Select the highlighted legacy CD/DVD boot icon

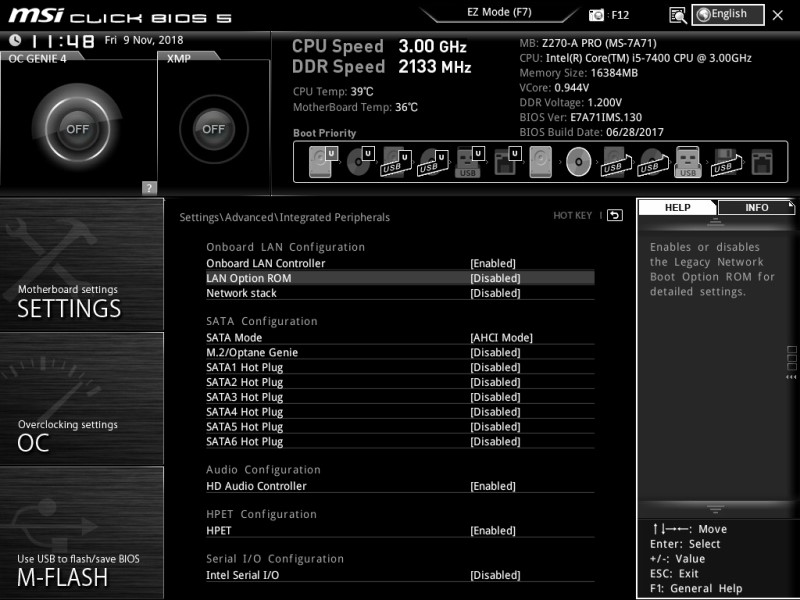pyautogui.click(x=579, y=162)
